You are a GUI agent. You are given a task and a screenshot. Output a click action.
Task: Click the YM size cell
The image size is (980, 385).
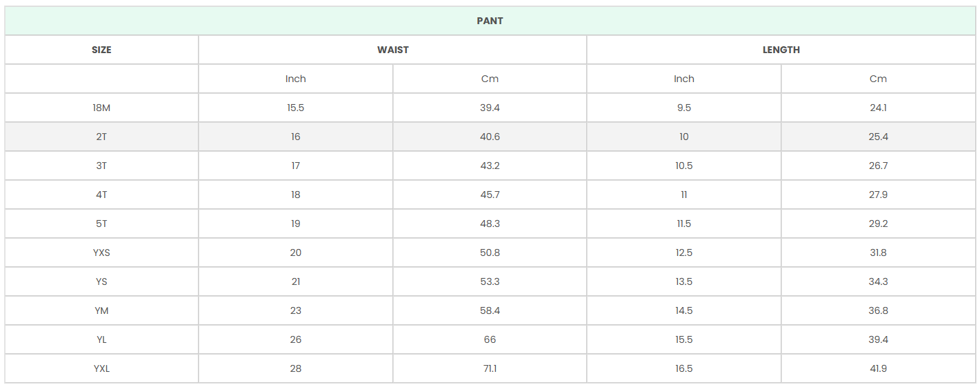point(101,310)
